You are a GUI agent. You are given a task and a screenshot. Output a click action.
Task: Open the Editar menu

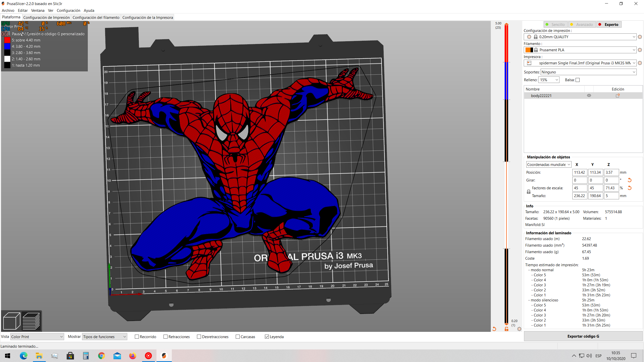23,11
